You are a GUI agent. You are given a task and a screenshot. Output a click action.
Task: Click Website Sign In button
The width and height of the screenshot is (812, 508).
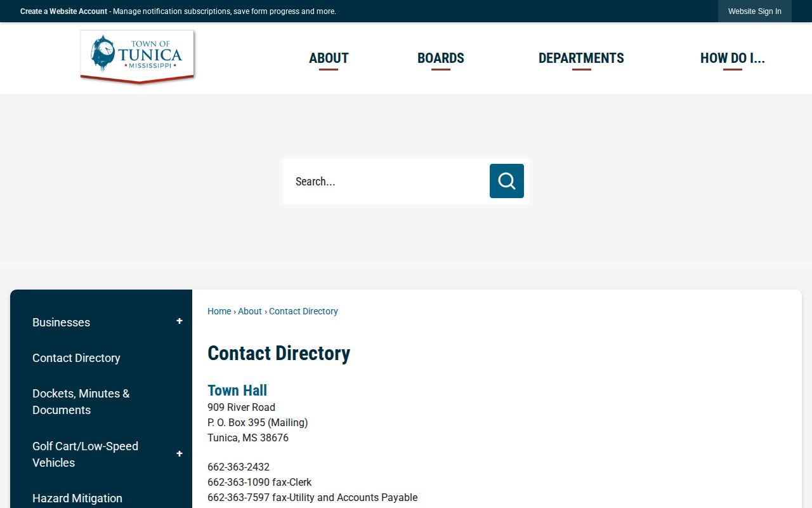pyautogui.click(x=755, y=11)
